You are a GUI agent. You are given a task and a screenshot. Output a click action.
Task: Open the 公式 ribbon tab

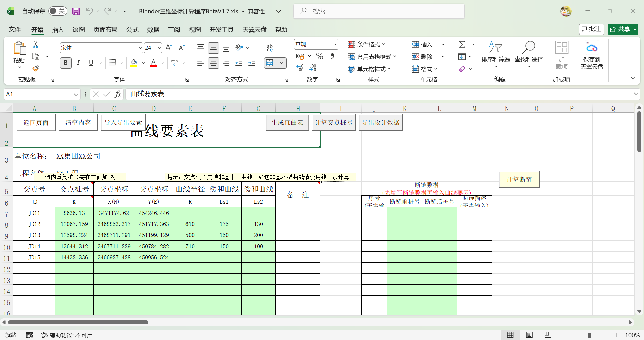coord(132,30)
